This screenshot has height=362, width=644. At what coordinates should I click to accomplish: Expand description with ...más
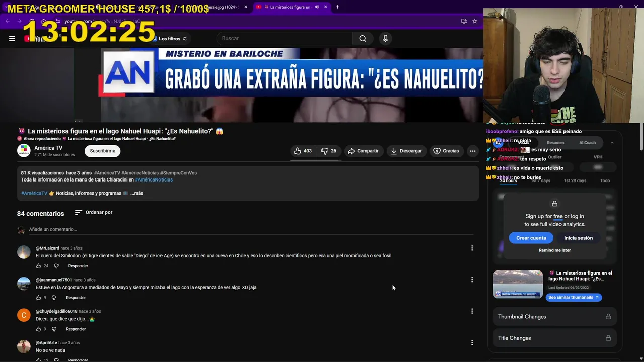coord(137,193)
